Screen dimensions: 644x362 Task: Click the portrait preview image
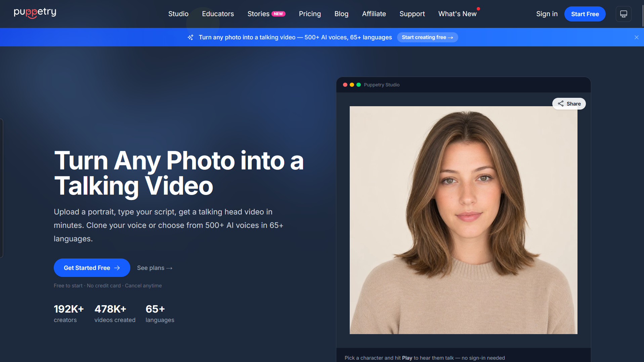coord(463,220)
